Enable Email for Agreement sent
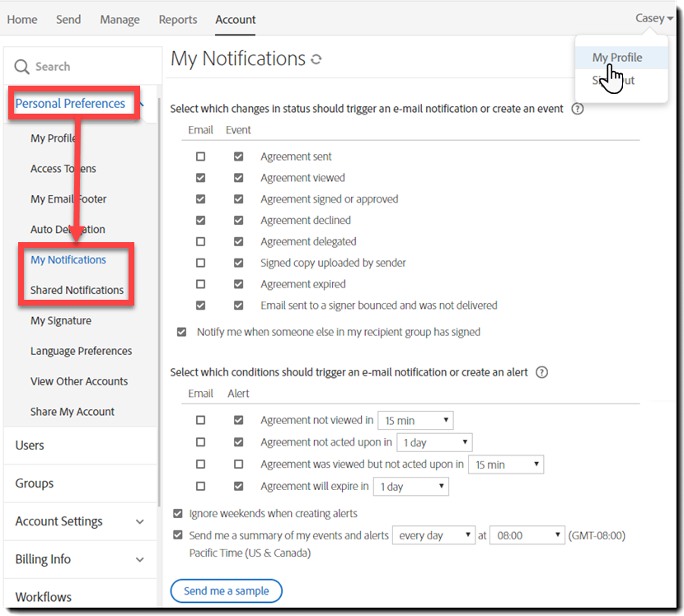Image resolution: width=684 pixels, height=616 pixels. tap(200, 156)
